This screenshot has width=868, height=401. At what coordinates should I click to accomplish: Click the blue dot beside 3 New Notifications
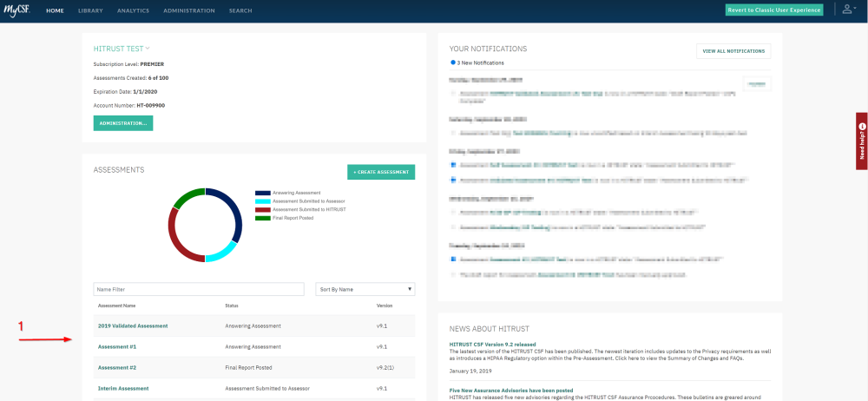453,62
